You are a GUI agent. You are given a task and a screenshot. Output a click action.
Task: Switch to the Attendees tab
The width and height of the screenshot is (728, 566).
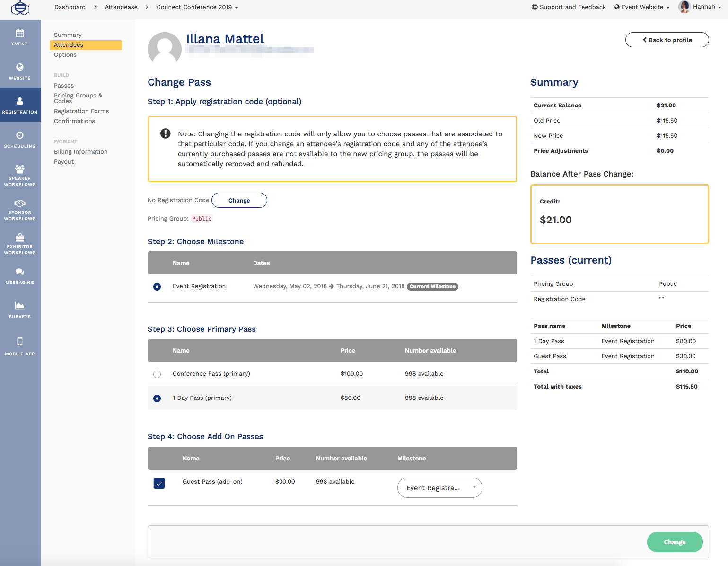pyautogui.click(x=69, y=44)
